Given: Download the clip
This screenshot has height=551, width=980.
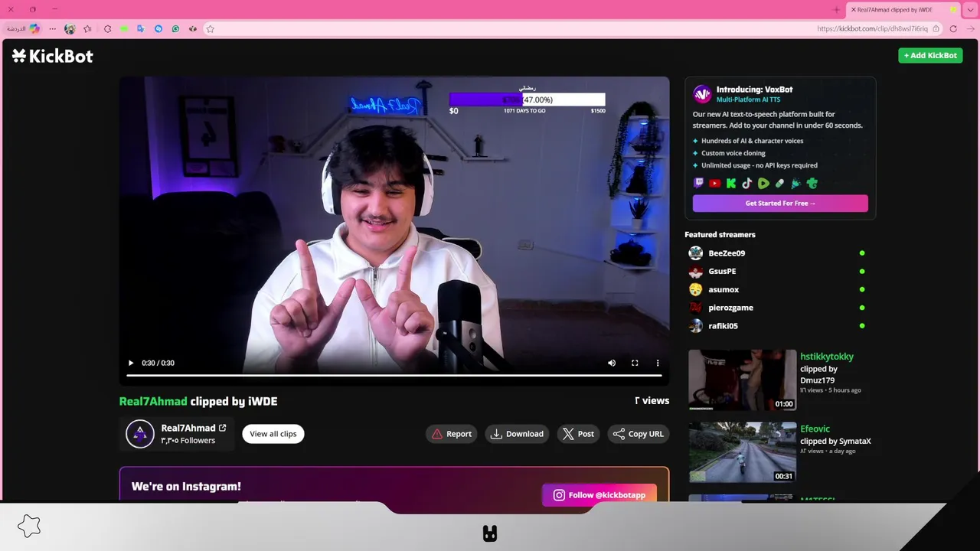Looking at the screenshot, I should (x=517, y=434).
